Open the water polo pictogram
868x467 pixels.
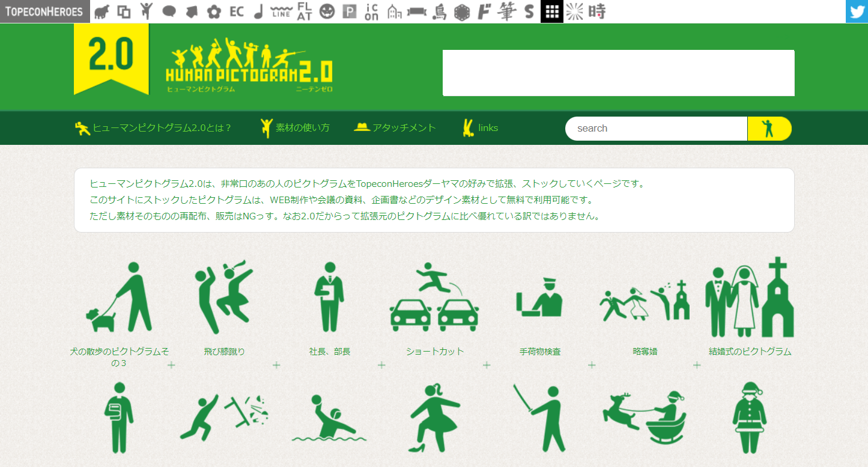(x=329, y=418)
